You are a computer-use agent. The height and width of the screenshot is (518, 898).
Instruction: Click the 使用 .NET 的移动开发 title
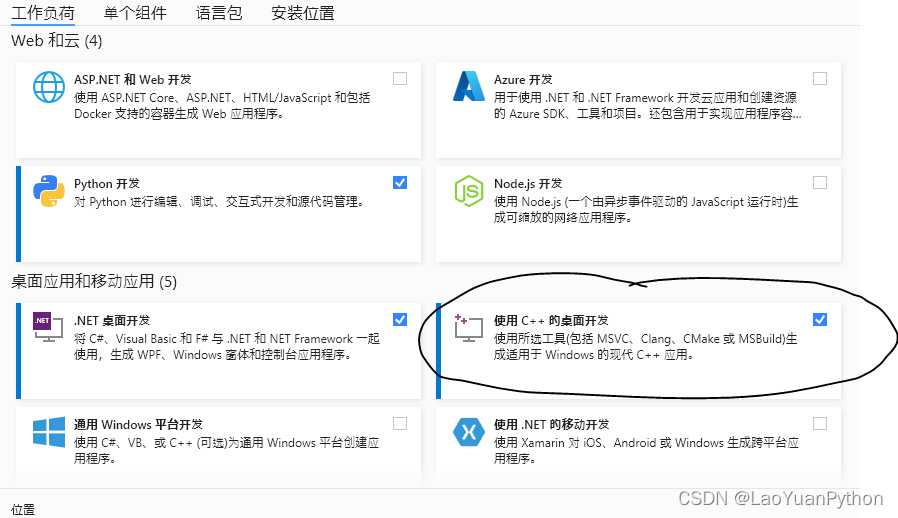(552, 425)
